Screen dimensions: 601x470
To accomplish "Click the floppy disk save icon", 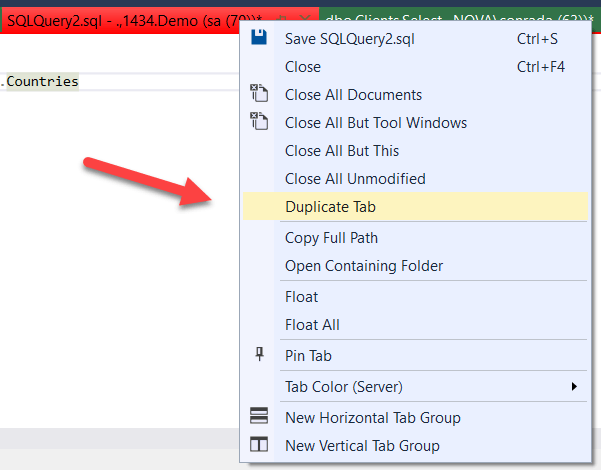I will coord(259,38).
